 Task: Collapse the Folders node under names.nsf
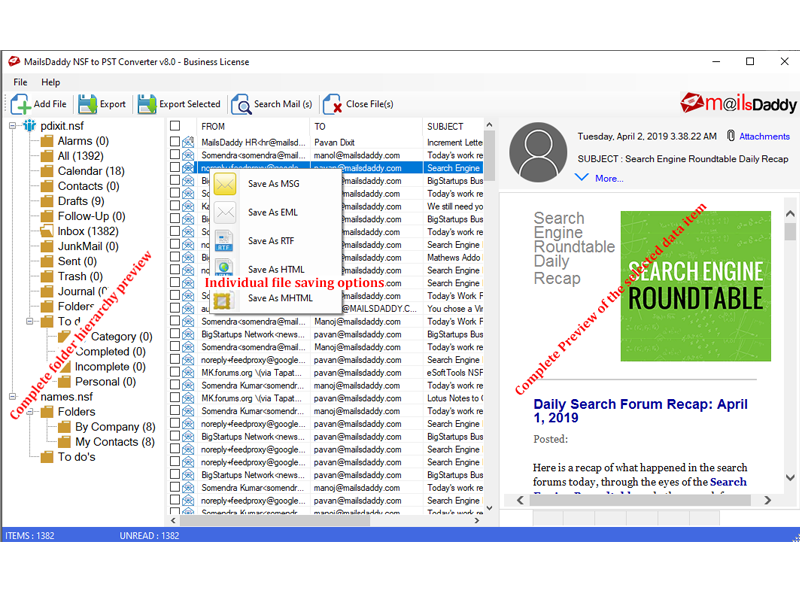(30, 411)
